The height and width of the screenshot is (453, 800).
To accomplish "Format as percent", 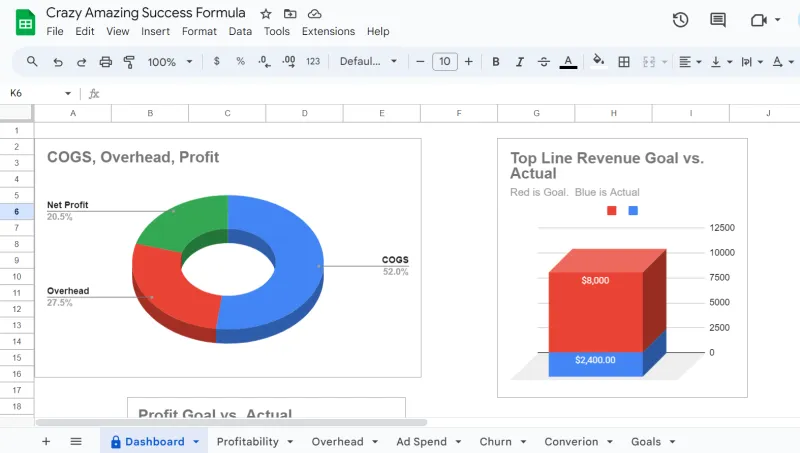I will click(x=240, y=61).
